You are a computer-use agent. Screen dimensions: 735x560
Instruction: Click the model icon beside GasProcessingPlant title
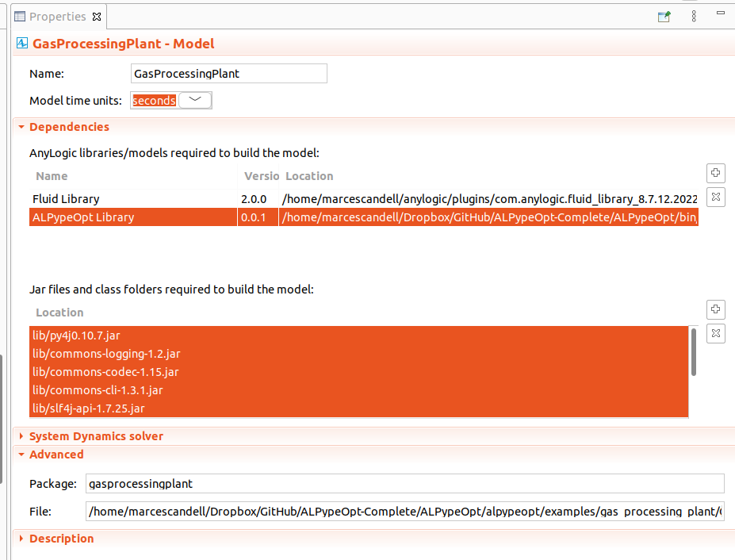(22, 43)
